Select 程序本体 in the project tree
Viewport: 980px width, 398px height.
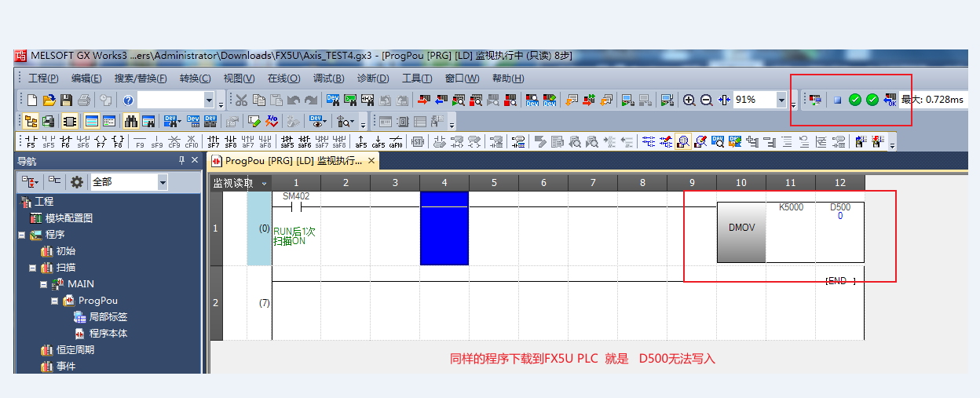108,334
